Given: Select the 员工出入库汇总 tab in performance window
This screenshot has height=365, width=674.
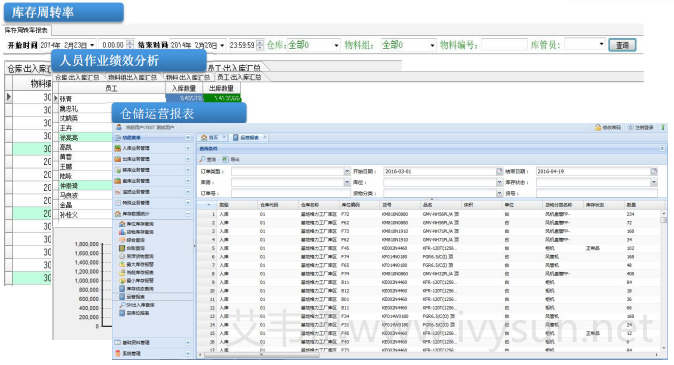Looking at the screenshot, I should [x=239, y=77].
